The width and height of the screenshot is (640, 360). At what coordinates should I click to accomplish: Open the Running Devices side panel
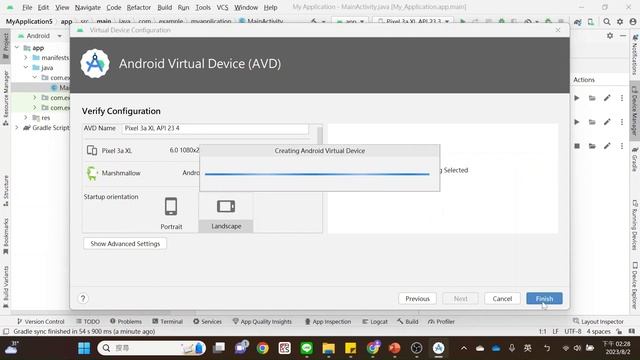point(635,224)
